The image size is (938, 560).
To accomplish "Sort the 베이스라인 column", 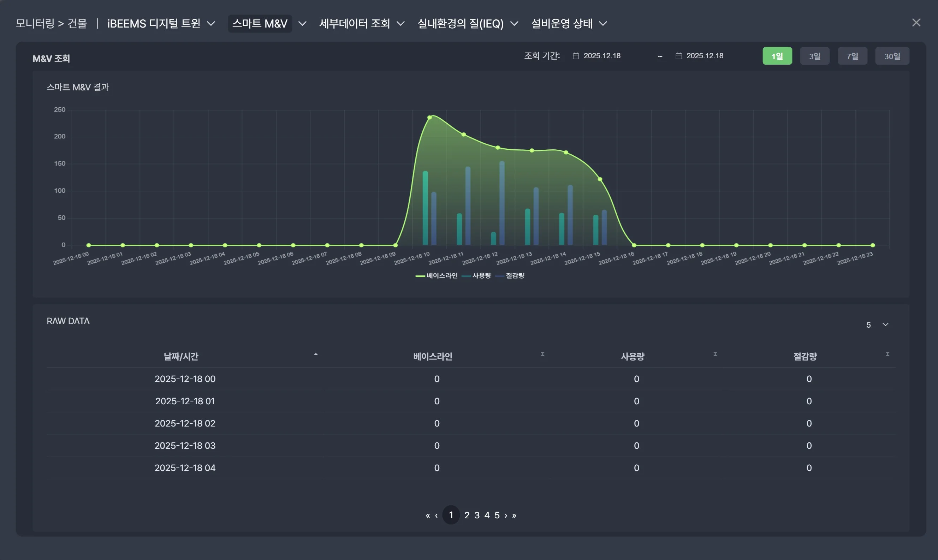I will (542, 354).
